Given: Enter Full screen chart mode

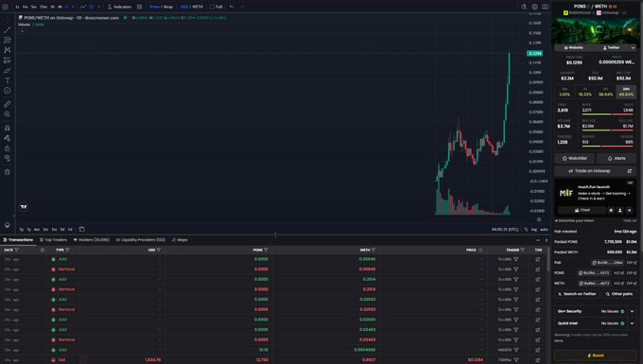Looking at the screenshot, I should pos(216,7).
